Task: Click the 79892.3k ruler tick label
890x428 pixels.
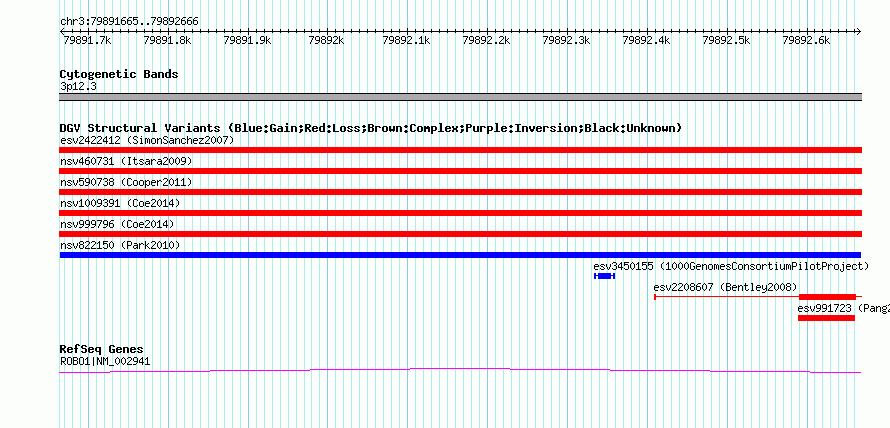Action: [x=567, y=40]
